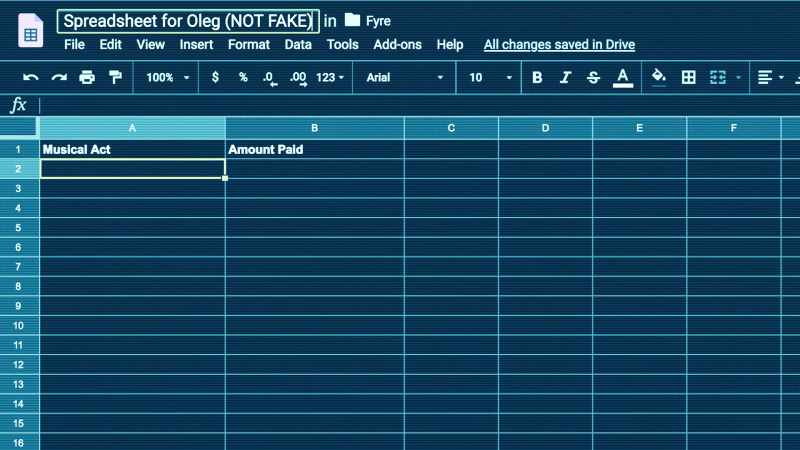
Task: Select row 5 header
Action: 19,228
